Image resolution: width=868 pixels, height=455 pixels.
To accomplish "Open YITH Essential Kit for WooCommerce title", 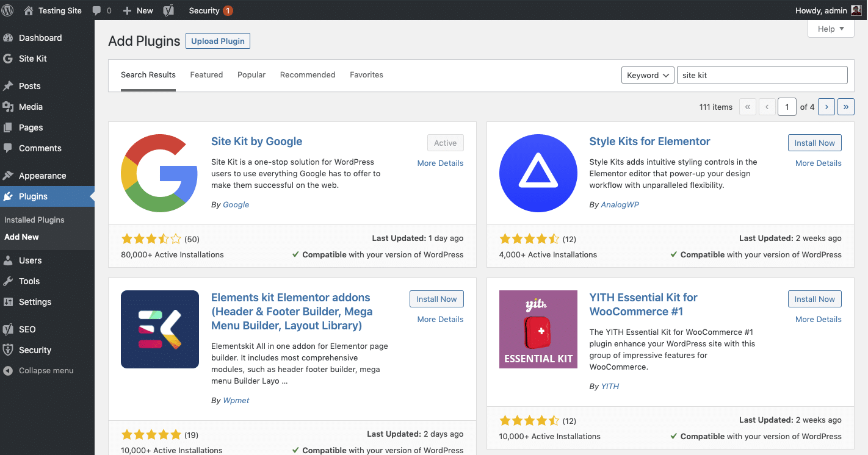I will (643, 304).
